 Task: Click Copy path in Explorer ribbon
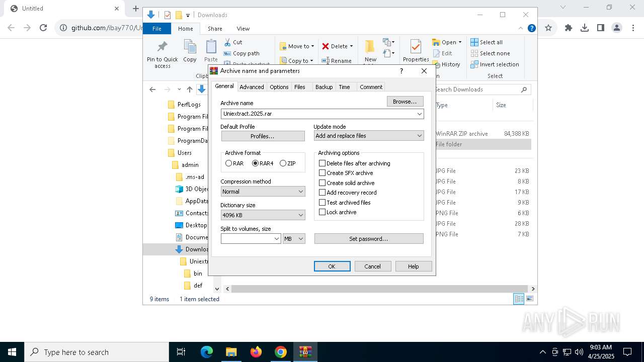pos(242,53)
